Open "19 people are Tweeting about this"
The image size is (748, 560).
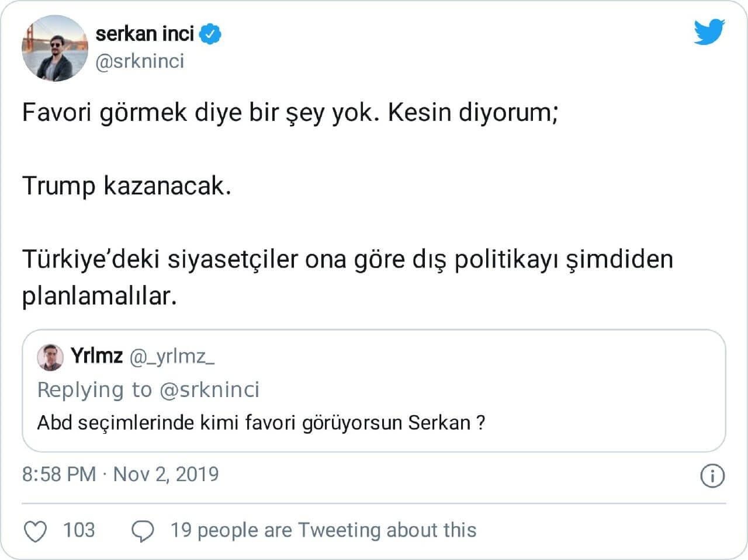click(323, 530)
